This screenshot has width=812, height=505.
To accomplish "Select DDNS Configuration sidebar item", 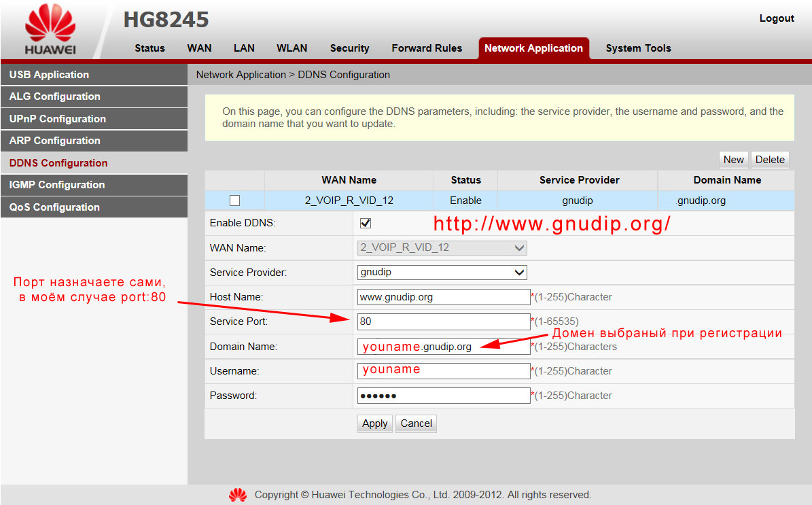I will point(94,163).
